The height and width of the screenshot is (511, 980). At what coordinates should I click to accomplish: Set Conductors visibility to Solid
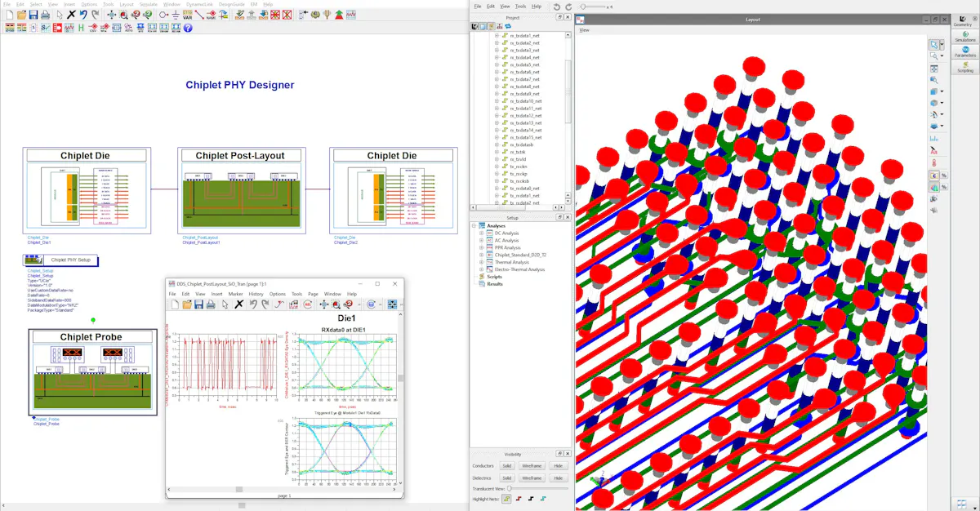[507, 466]
